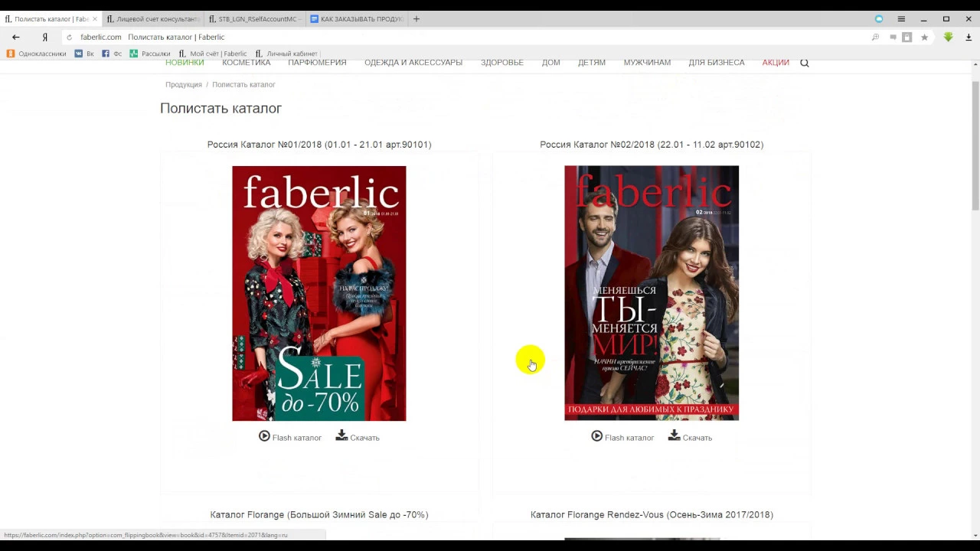Click the site search magnifier icon
Screen dimensions: 980x551
coord(805,63)
